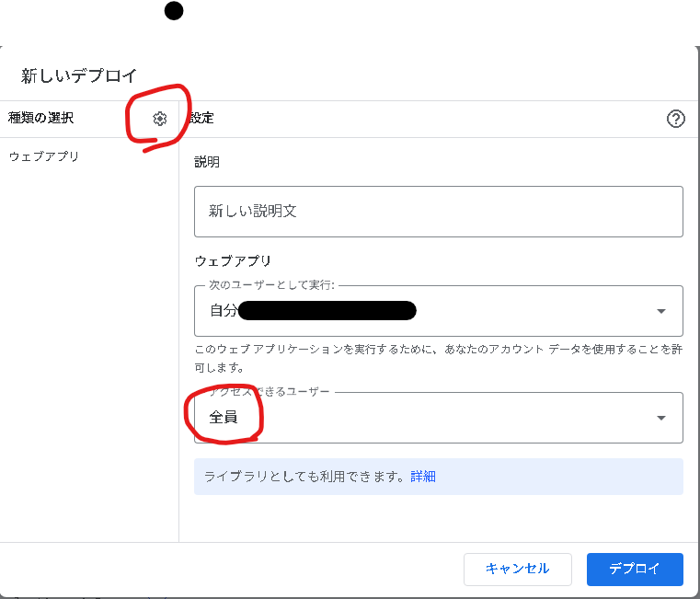The width and height of the screenshot is (700, 599).
Task: Select ウェブアプリ in the type list
Action: point(44,156)
